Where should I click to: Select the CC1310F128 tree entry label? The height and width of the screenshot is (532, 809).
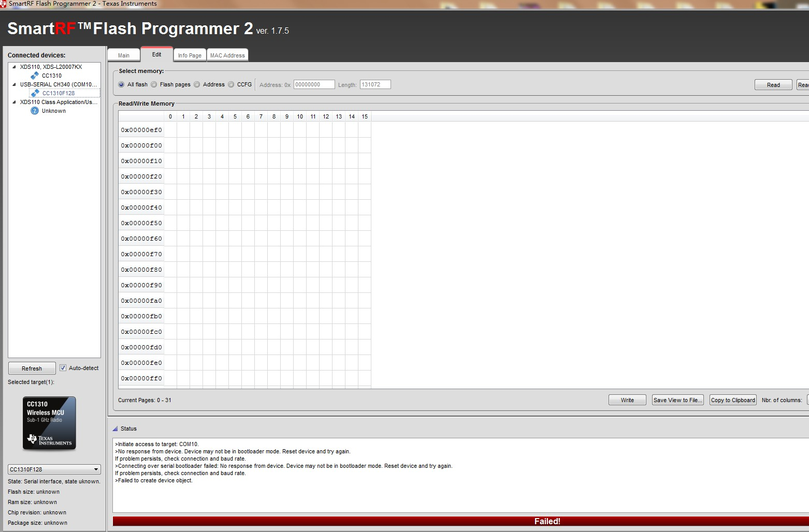(59, 93)
